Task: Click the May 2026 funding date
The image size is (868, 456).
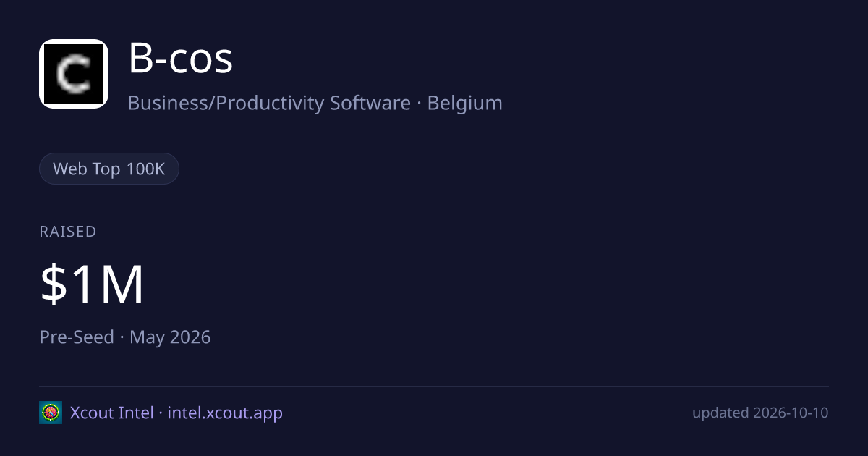Action: (170, 337)
